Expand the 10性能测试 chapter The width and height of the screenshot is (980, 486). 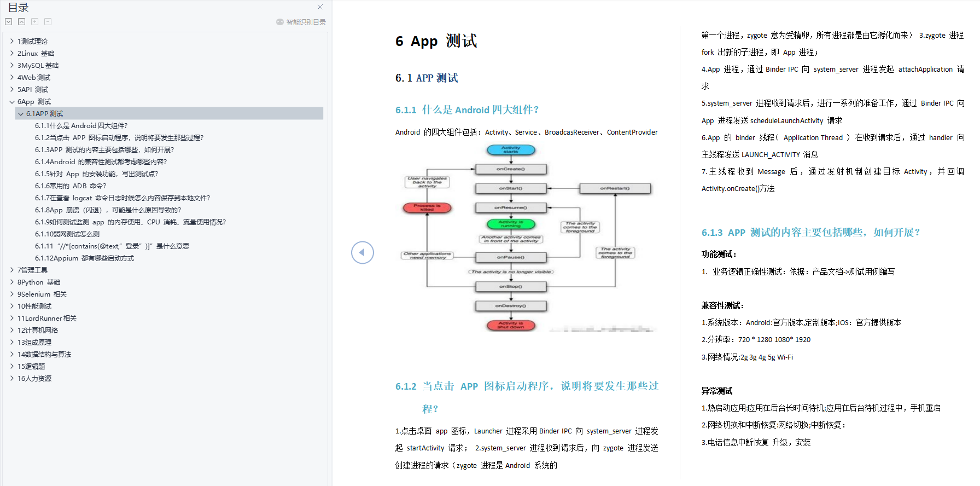pyautogui.click(x=12, y=306)
